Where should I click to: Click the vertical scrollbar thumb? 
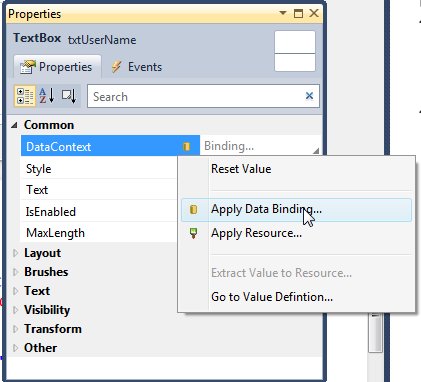(375, 332)
